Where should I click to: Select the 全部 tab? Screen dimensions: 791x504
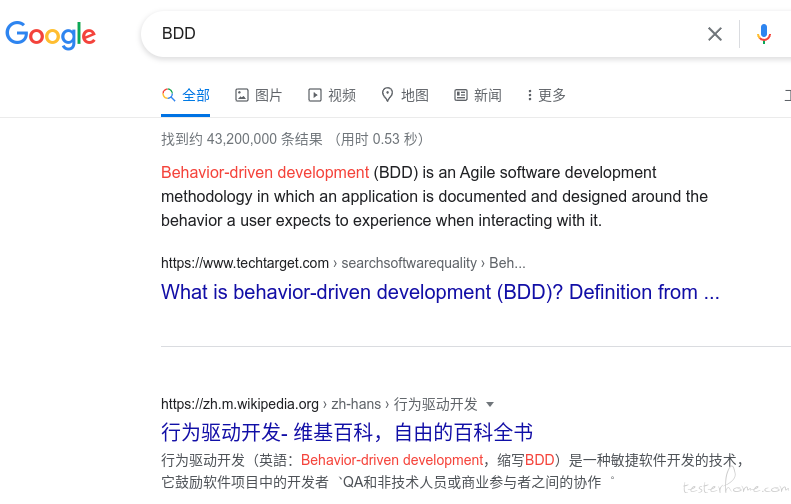(x=186, y=95)
